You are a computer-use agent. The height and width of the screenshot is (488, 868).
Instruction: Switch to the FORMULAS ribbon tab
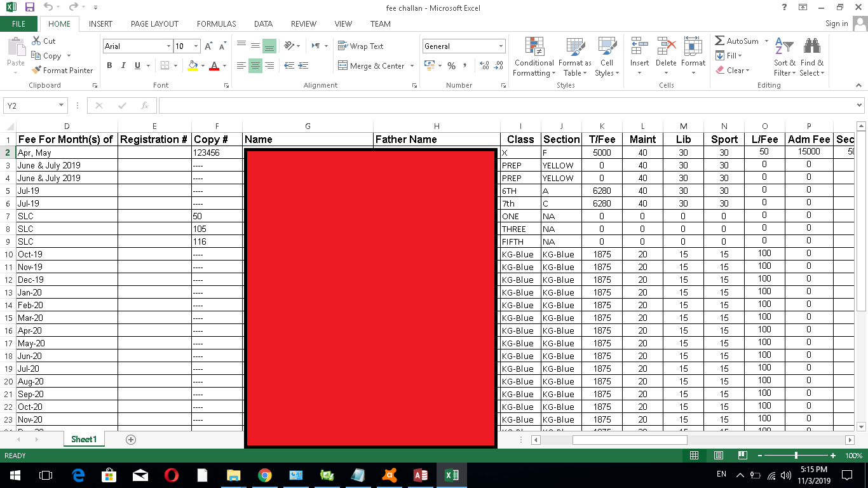pos(215,24)
